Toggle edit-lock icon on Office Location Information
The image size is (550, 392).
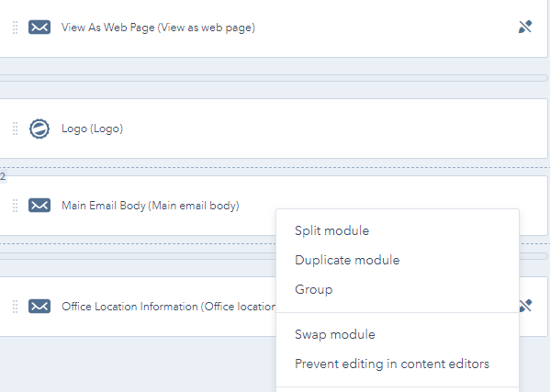pos(526,306)
